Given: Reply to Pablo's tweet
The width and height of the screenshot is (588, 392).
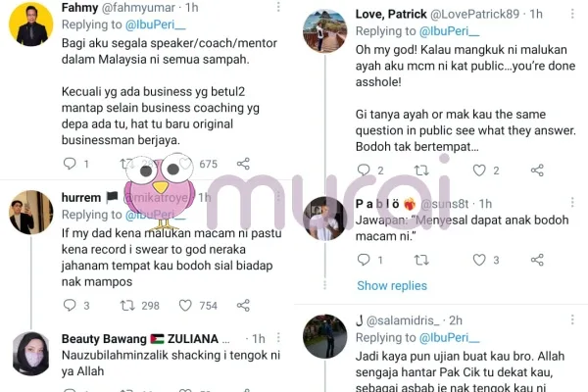Looking at the screenshot, I should coord(364,260).
